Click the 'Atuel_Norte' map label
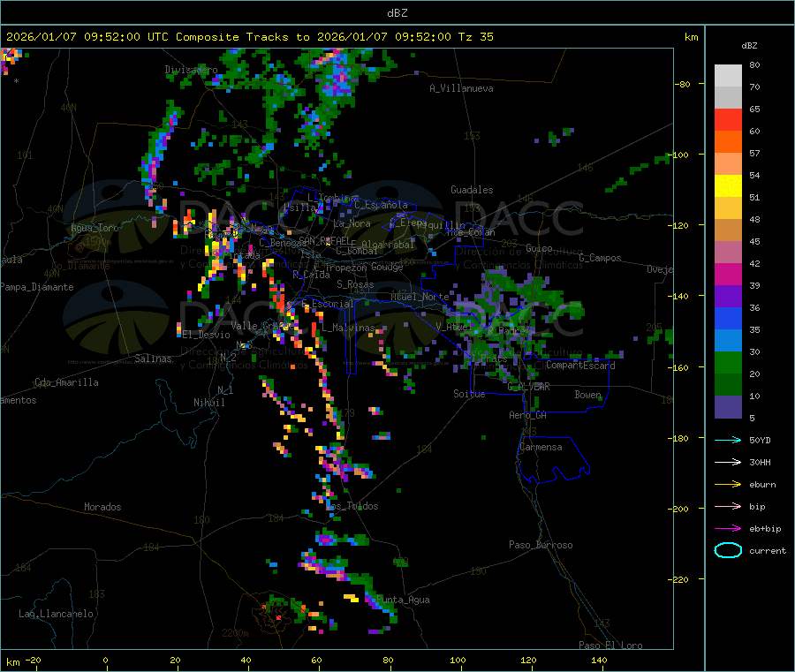The image size is (795, 672). pyautogui.click(x=420, y=297)
